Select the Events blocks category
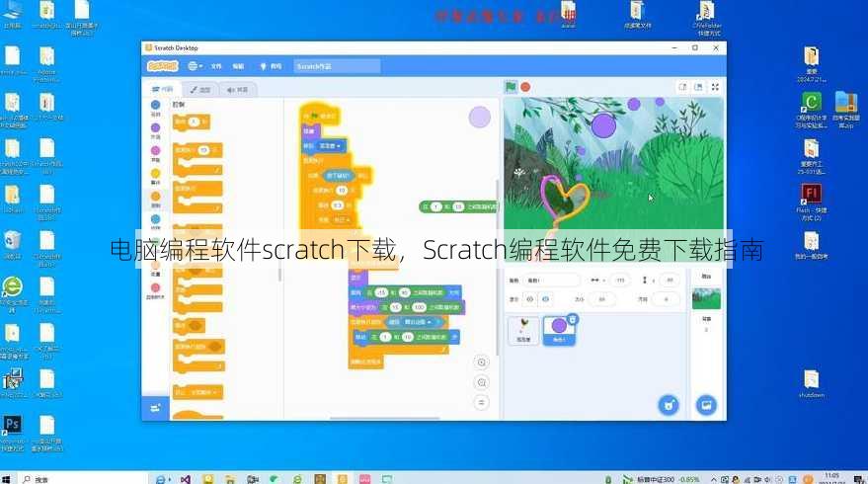 pyautogui.click(x=156, y=177)
